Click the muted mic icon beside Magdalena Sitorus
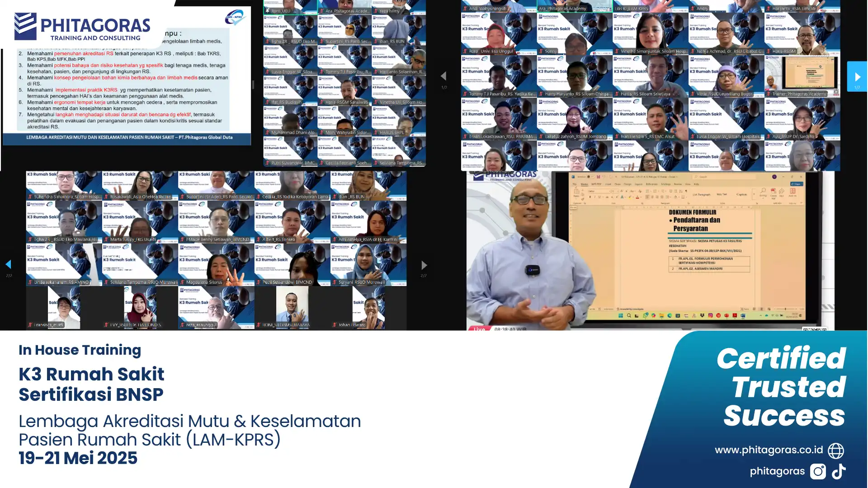The height and width of the screenshot is (488, 868). point(182,282)
